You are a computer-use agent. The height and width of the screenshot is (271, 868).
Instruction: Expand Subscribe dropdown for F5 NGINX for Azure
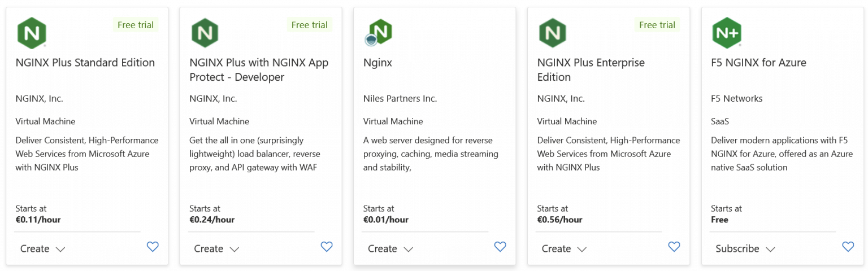click(x=745, y=248)
